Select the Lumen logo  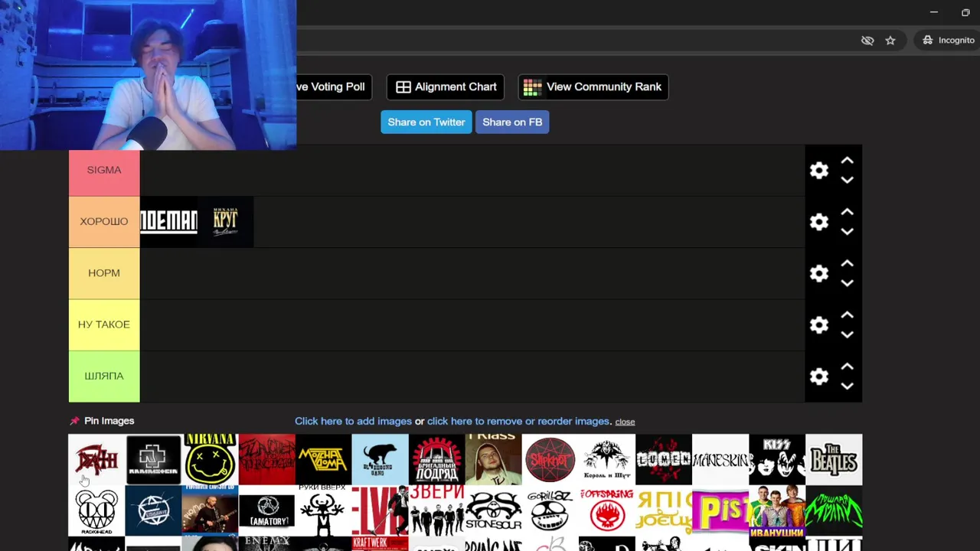(x=663, y=459)
